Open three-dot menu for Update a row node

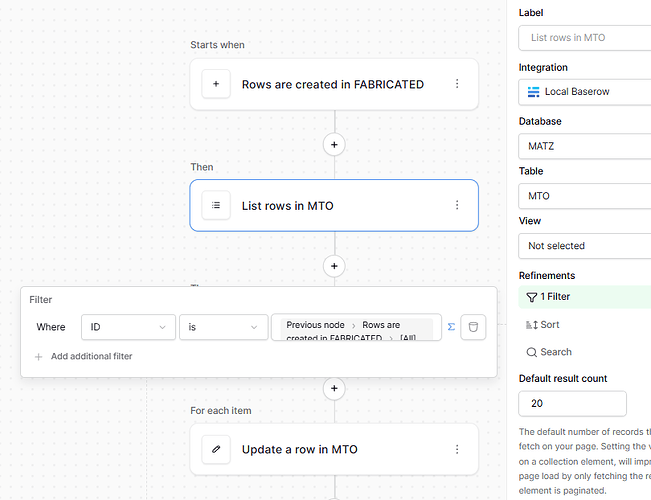pyautogui.click(x=457, y=449)
